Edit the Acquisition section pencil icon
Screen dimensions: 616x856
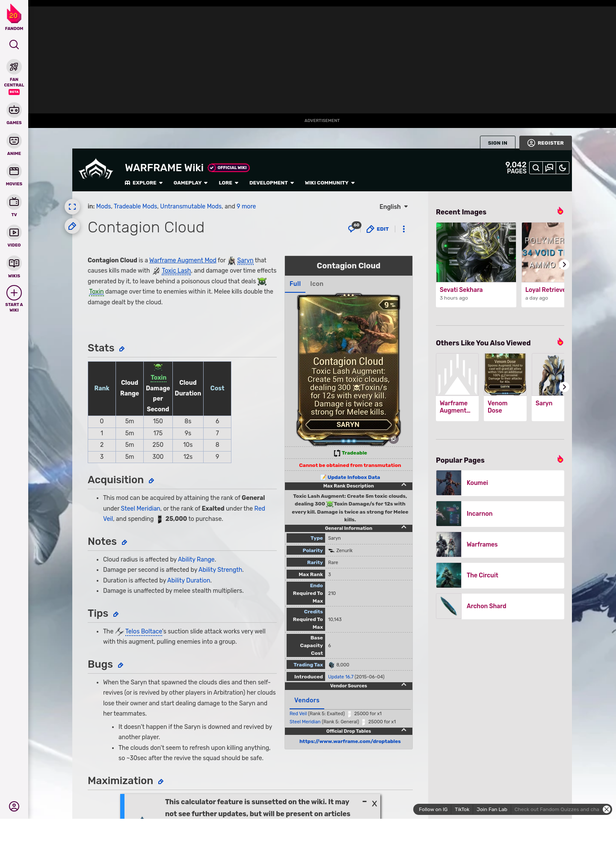click(x=151, y=481)
